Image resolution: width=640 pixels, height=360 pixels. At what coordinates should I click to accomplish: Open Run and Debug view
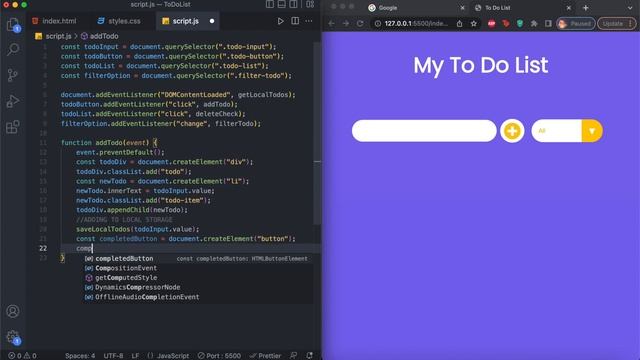click(x=13, y=101)
